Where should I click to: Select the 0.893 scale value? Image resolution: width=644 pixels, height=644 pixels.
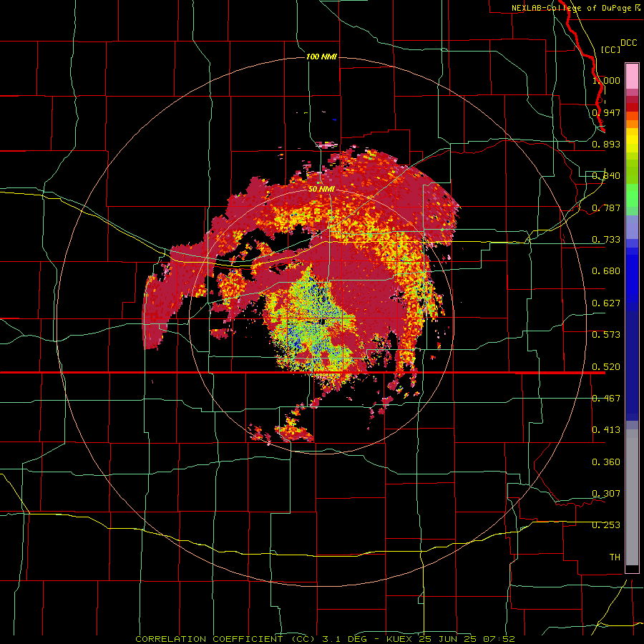[606, 144]
